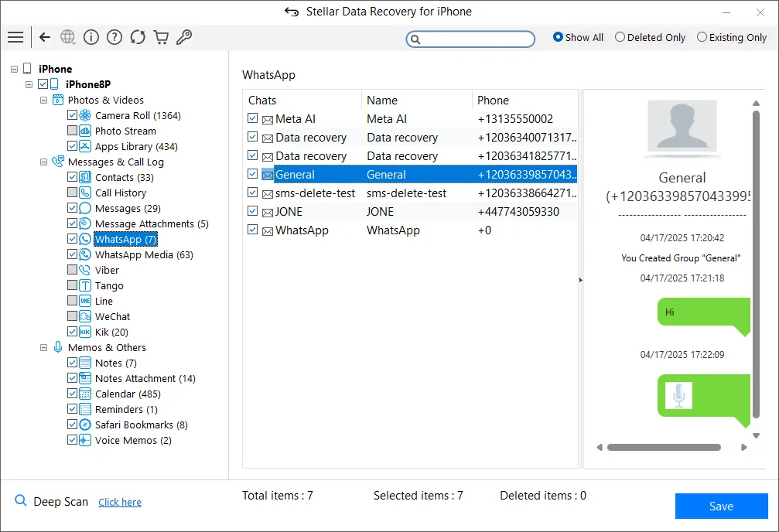Enable the Viber checkbox
Viewport: 779px width, 532px height.
tap(73, 270)
